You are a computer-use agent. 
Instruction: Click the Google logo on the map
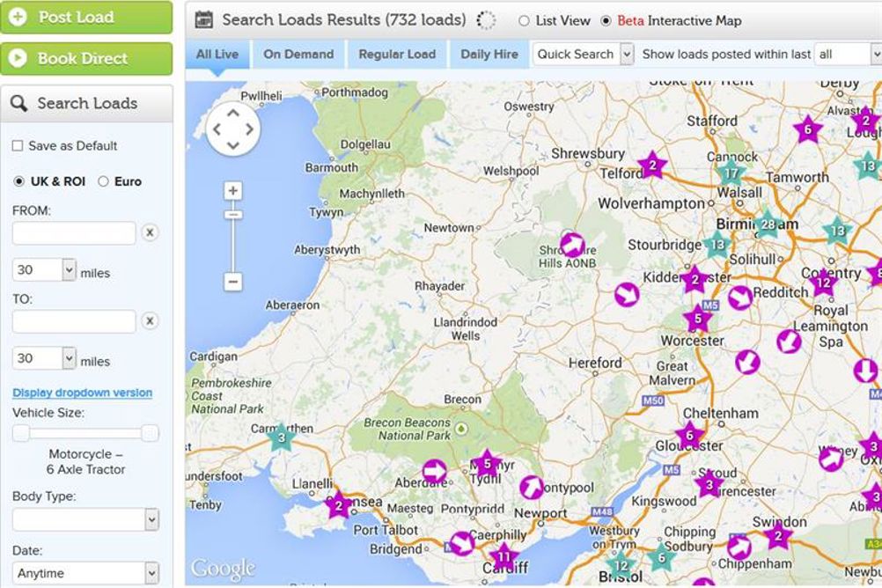pyautogui.click(x=223, y=569)
